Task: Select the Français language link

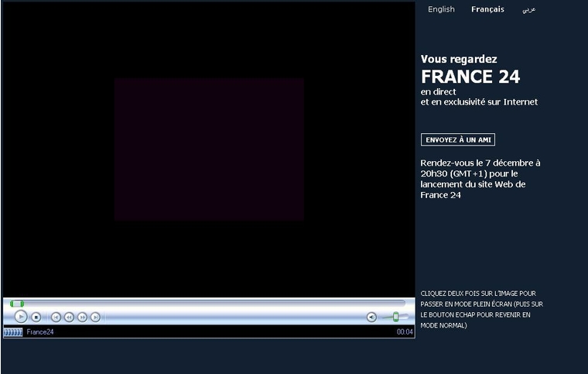Action: 487,9
